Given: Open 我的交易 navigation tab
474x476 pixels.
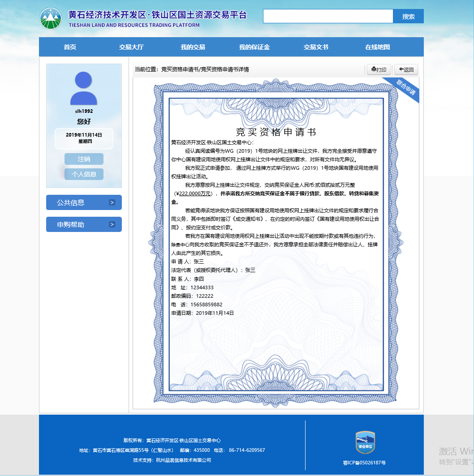Looking at the screenshot, I should (193, 47).
